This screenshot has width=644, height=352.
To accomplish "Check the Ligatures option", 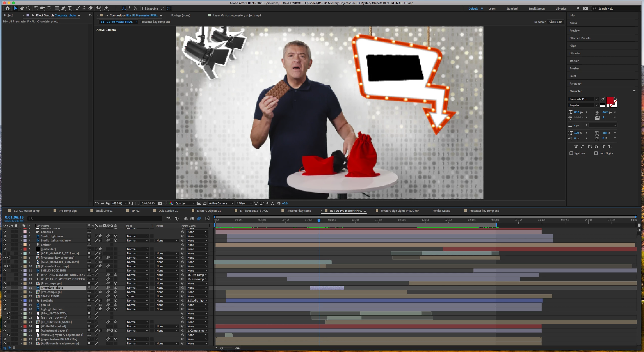I will (x=571, y=153).
